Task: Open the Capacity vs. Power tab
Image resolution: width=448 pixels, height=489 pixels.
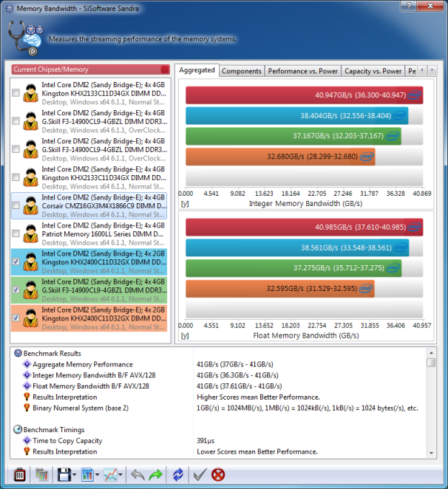Action: point(373,71)
